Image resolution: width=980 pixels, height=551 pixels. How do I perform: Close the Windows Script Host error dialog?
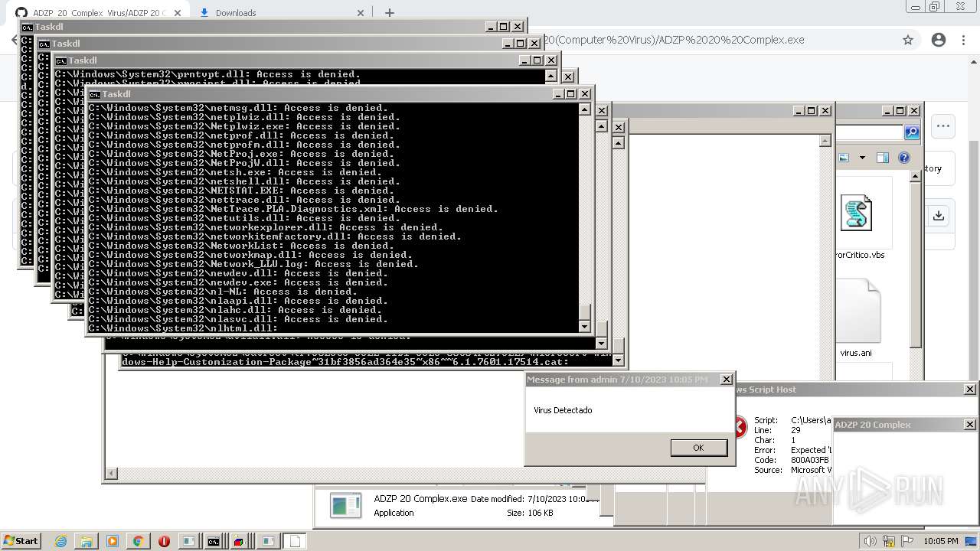pyautogui.click(x=969, y=390)
